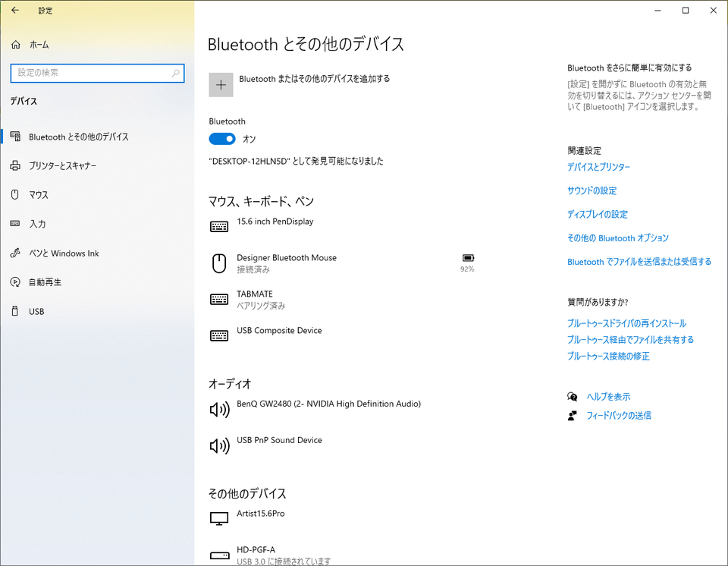Maximize the Settings window
Screen dimensions: 728x566
686,10
